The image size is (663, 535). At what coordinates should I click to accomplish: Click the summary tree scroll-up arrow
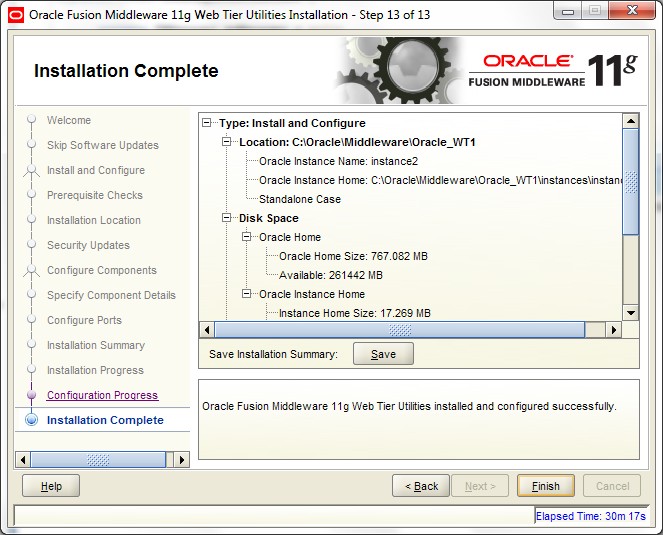tap(631, 121)
